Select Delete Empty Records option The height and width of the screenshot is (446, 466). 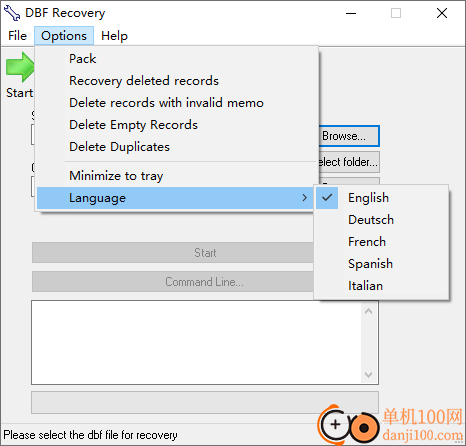(176, 125)
